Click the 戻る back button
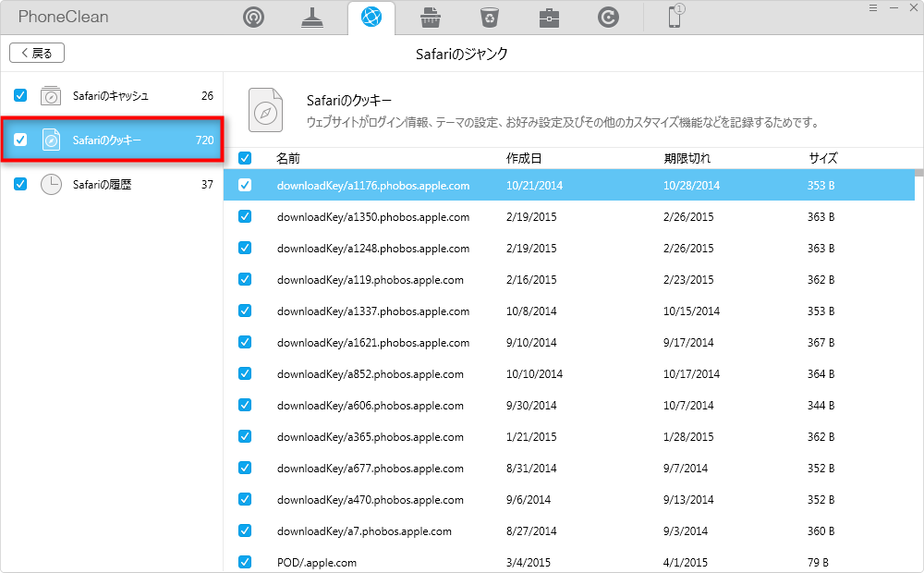This screenshot has width=924, height=573. tap(37, 53)
